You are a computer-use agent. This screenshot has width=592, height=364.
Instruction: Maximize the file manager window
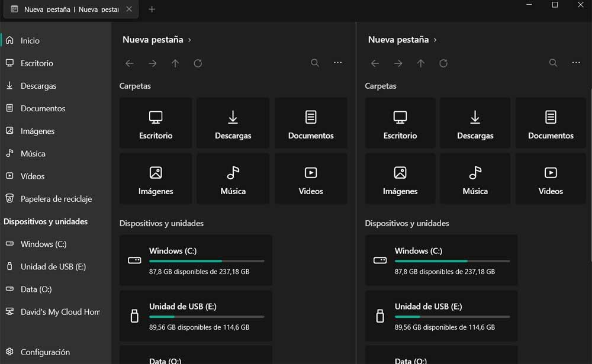555,5
